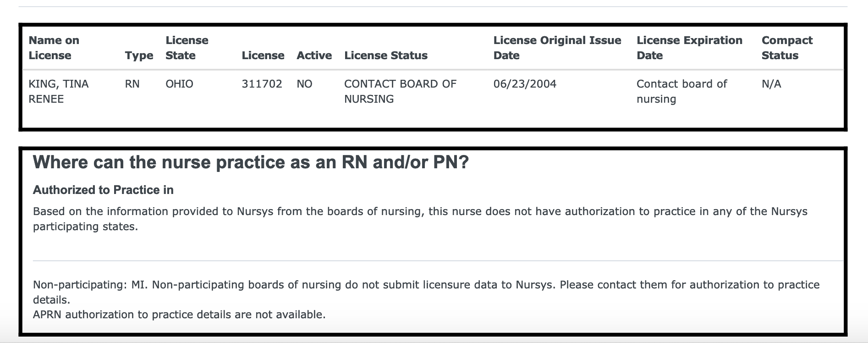The width and height of the screenshot is (868, 343).
Task: Click the 'License Status' column header
Action: [x=385, y=55]
